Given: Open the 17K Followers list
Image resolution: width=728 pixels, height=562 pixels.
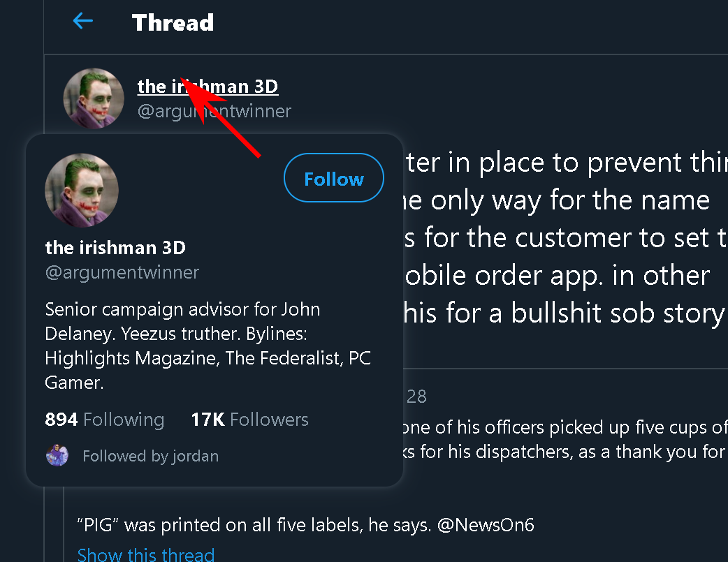Looking at the screenshot, I should [249, 420].
